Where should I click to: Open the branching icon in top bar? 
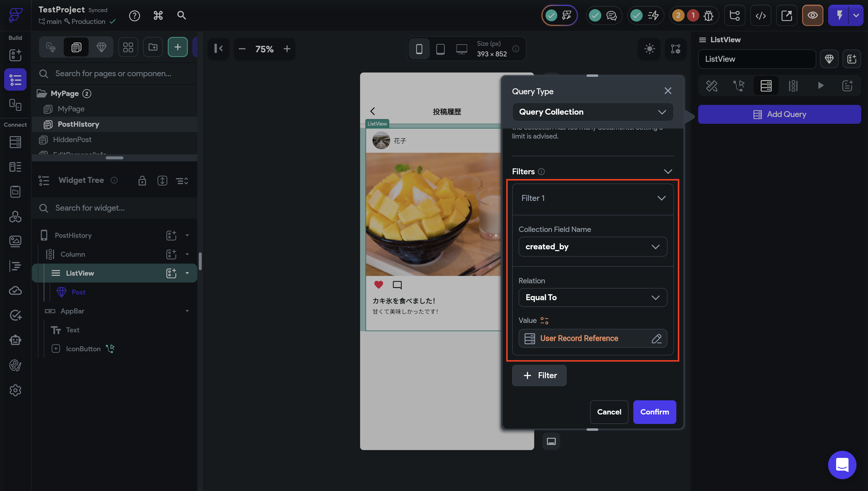pos(735,16)
